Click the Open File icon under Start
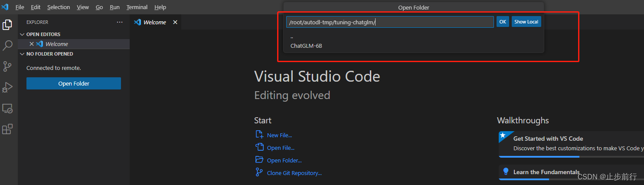The height and width of the screenshot is (185, 644). pos(259,147)
